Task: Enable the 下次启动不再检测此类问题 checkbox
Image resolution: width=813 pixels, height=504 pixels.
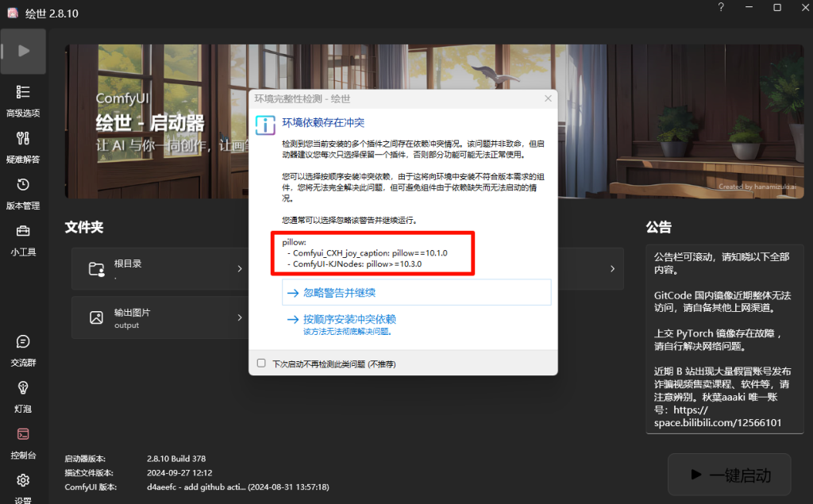Action: click(260, 363)
